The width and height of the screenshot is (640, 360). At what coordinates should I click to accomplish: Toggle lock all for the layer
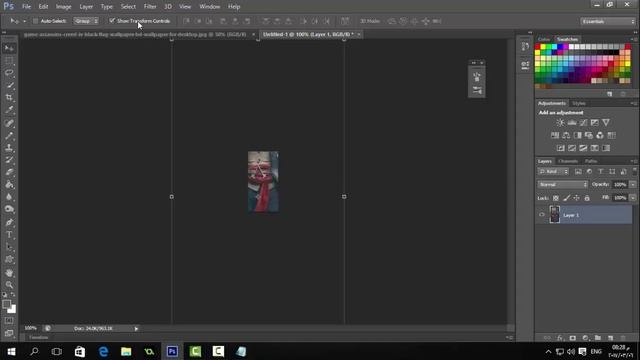[587, 198]
